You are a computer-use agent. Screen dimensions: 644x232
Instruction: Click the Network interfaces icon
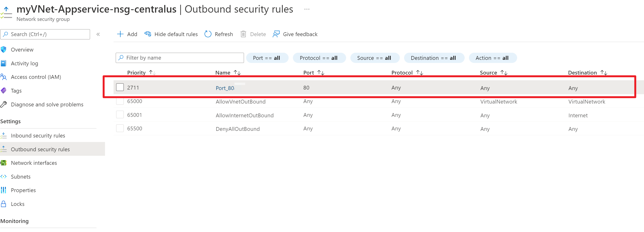[x=4, y=163]
